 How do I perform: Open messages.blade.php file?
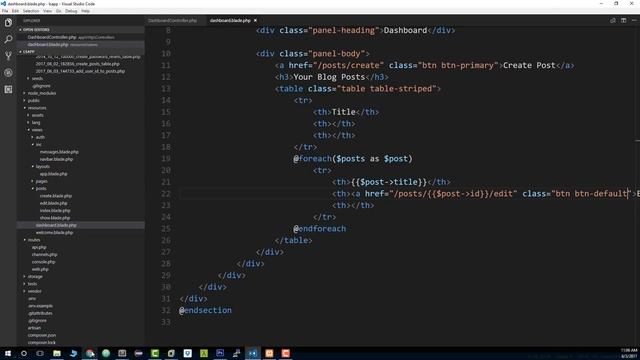(59, 152)
